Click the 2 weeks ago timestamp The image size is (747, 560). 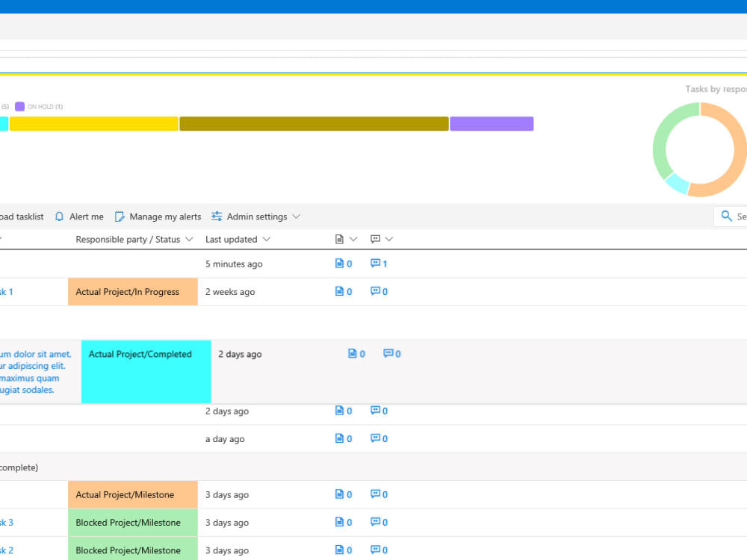tap(230, 292)
